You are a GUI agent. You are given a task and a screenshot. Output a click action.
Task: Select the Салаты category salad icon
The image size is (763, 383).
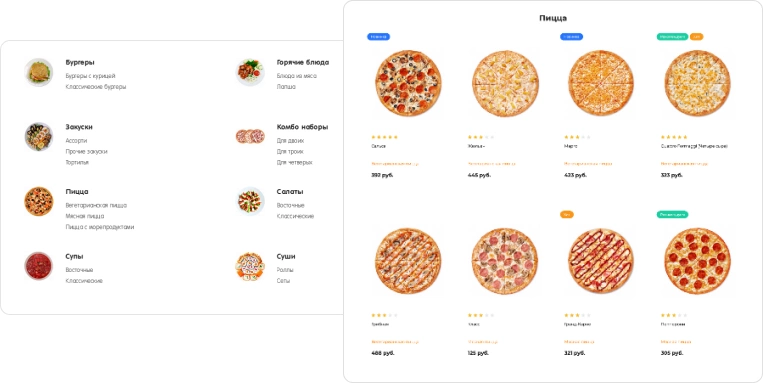250,201
